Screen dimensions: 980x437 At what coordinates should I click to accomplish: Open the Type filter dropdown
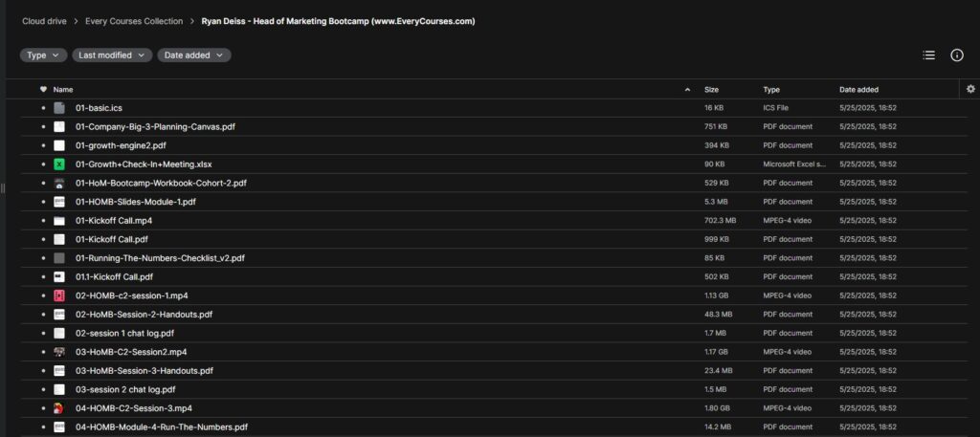43,55
